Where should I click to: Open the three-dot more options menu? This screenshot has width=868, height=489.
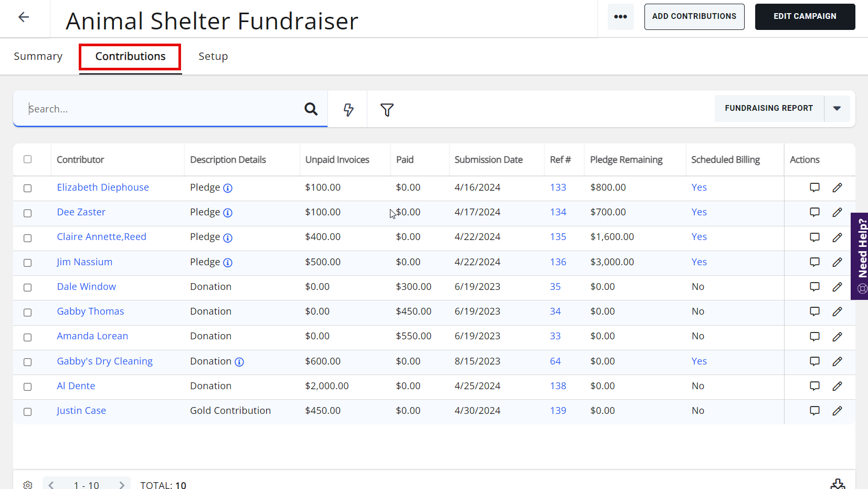click(621, 17)
